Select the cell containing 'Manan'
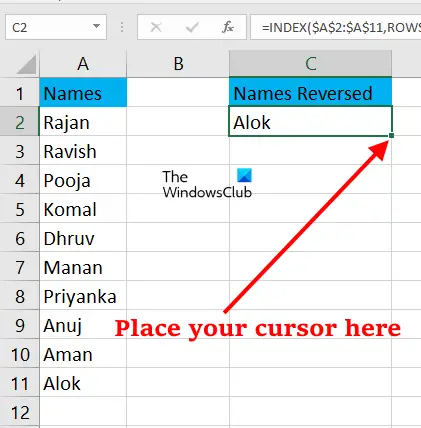Viewport: 421px width, 428px height. coord(83,266)
